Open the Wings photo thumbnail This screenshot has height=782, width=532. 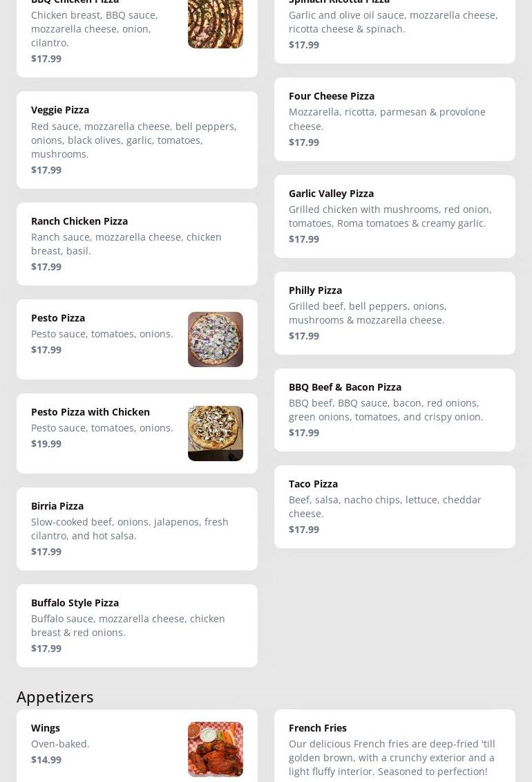coord(215,750)
